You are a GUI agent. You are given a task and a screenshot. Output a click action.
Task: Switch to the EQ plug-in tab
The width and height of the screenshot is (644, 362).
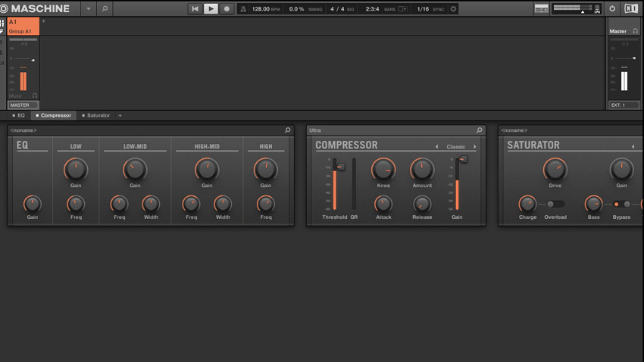pos(18,115)
